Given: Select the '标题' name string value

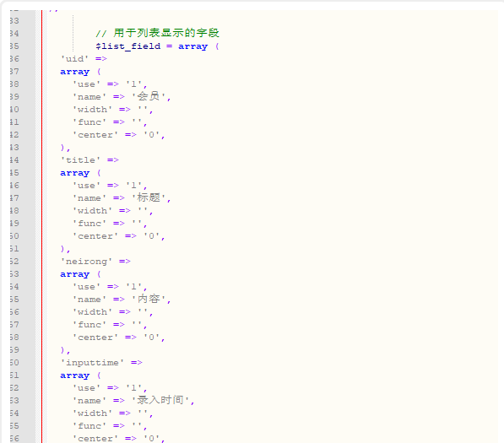Looking at the screenshot, I should [x=149, y=197].
